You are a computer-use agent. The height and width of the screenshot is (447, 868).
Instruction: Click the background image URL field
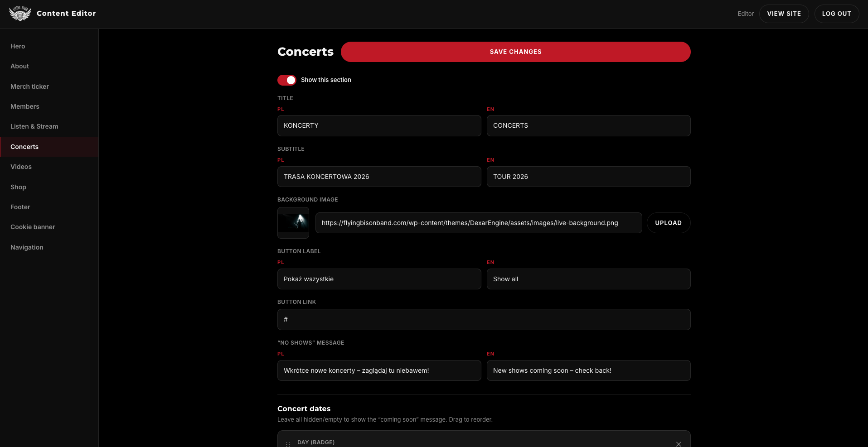479,223
